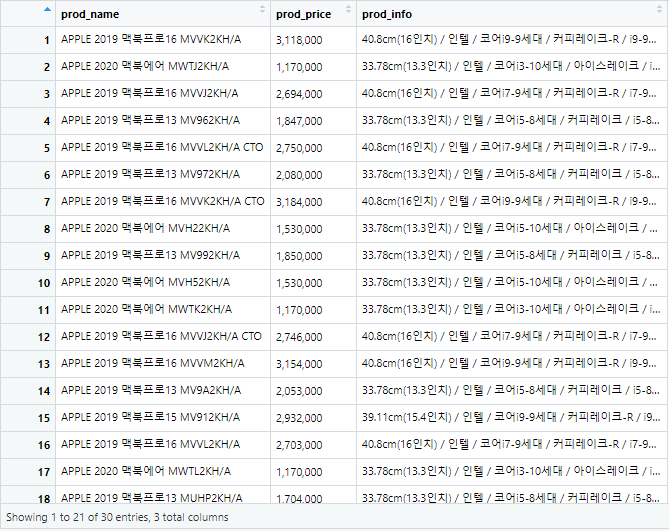
Task: Click price cell 3,154,000
Action: [x=313, y=364]
